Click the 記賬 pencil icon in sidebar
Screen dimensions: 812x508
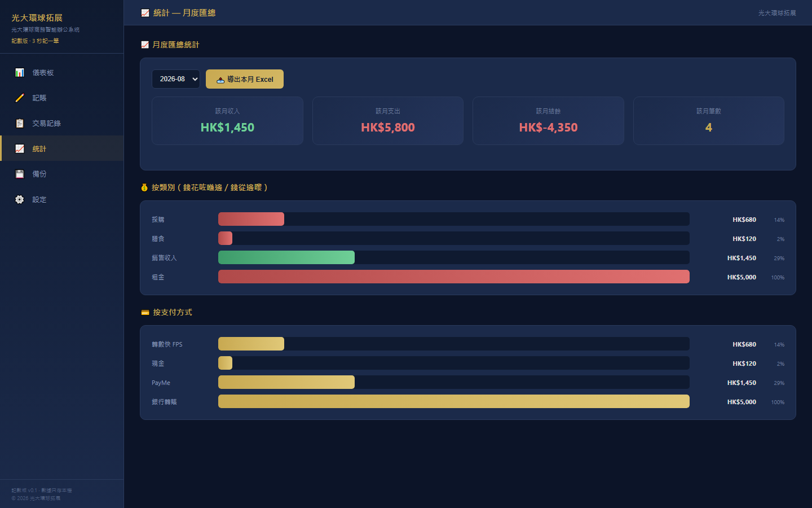[x=20, y=98]
